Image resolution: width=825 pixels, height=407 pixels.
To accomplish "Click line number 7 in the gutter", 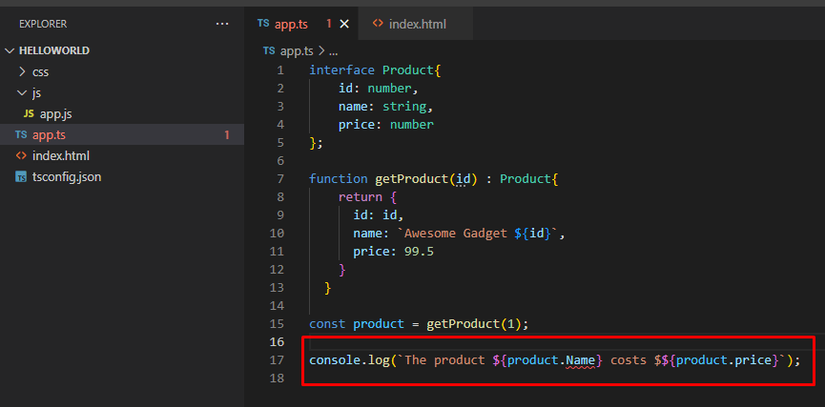I will [x=280, y=179].
